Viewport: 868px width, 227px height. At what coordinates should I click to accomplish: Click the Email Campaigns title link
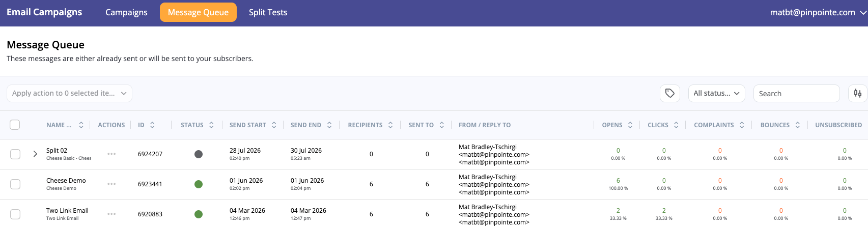click(44, 12)
